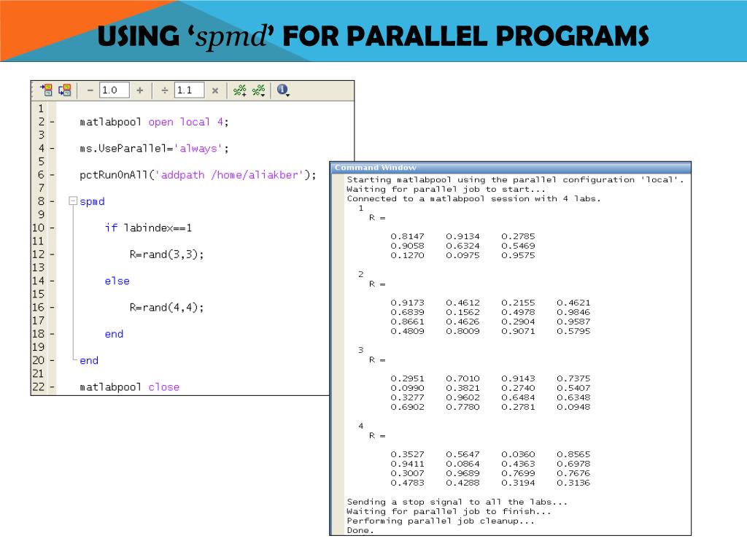Click the Evaluate Cell and Advance icon

click(x=65, y=90)
